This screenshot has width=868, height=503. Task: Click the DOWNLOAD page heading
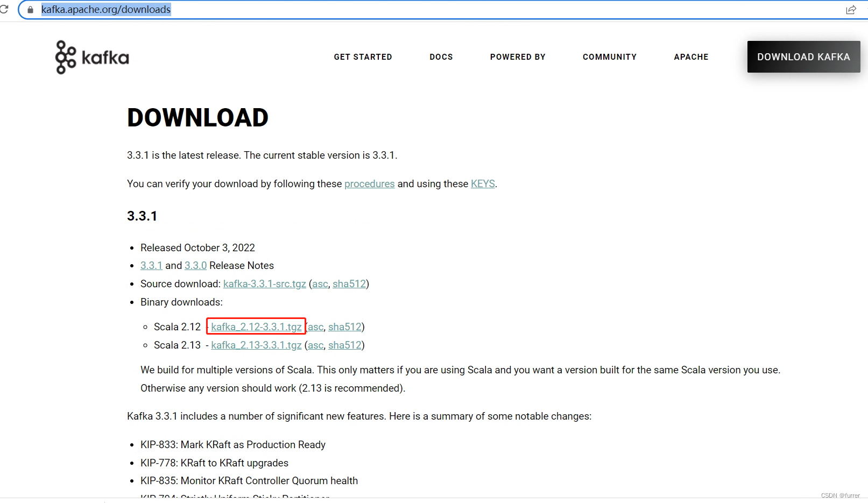197,118
